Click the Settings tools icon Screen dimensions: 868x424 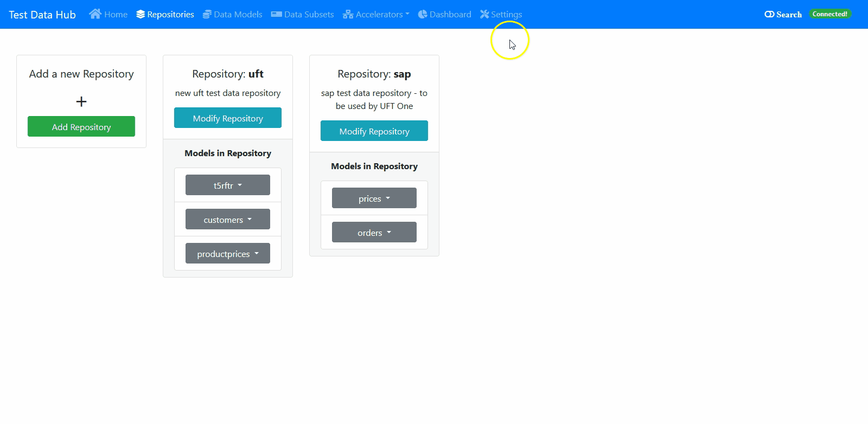click(x=484, y=15)
